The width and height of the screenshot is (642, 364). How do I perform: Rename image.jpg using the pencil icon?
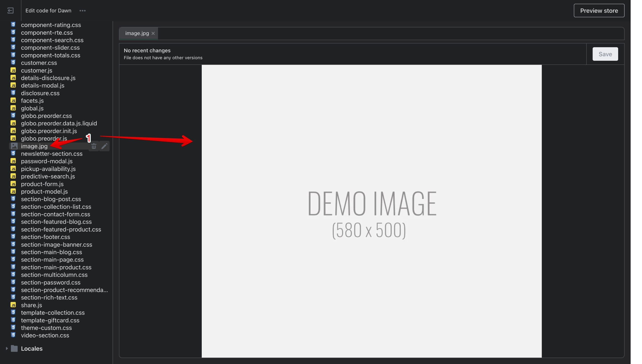(104, 146)
